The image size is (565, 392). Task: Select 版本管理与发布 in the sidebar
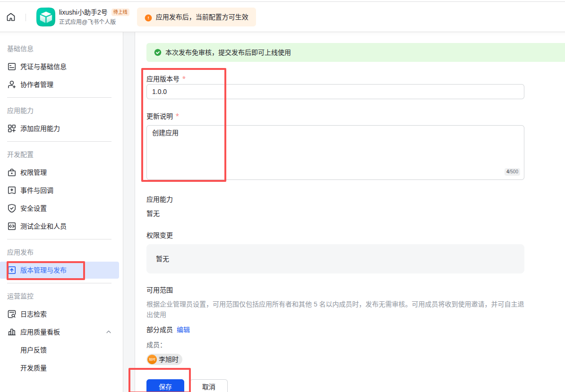pyautogui.click(x=43, y=270)
